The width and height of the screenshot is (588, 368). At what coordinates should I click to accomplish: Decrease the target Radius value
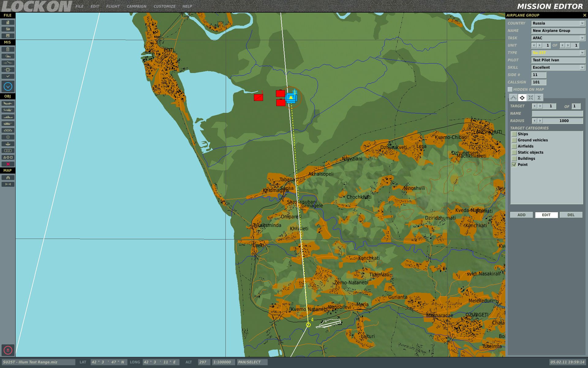pos(535,121)
